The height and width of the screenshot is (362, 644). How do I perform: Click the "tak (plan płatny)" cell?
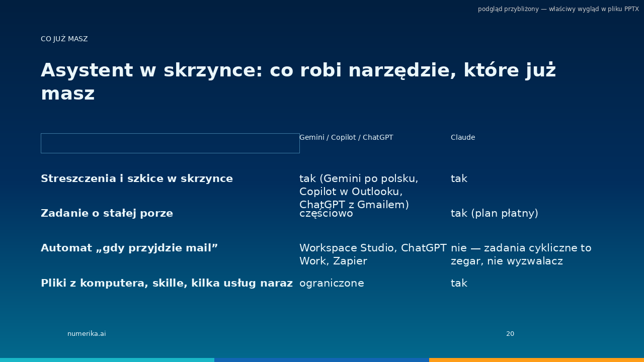(495, 213)
